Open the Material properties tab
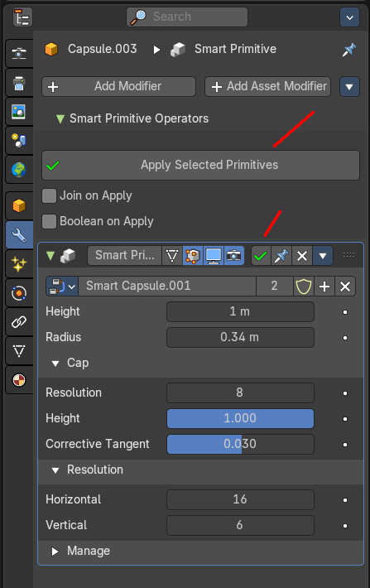This screenshot has height=588, width=370. 19,380
